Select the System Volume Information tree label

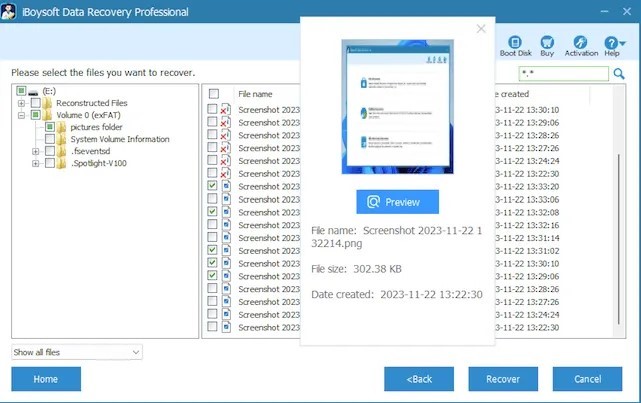120,139
